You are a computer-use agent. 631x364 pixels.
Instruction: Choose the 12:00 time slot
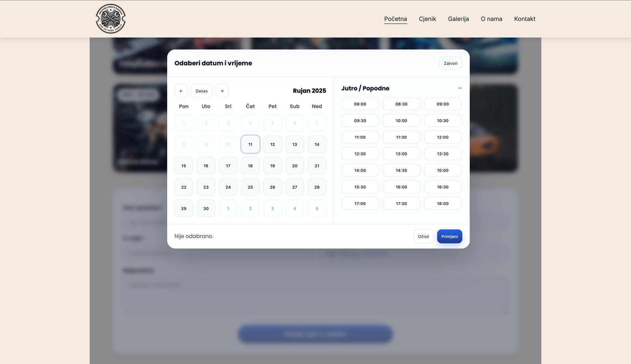pos(442,137)
